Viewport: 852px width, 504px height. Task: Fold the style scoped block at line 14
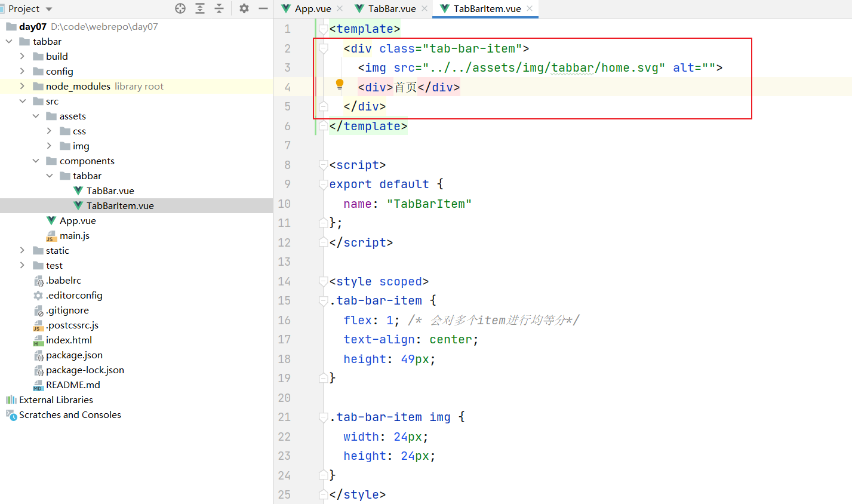click(x=323, y=281)
